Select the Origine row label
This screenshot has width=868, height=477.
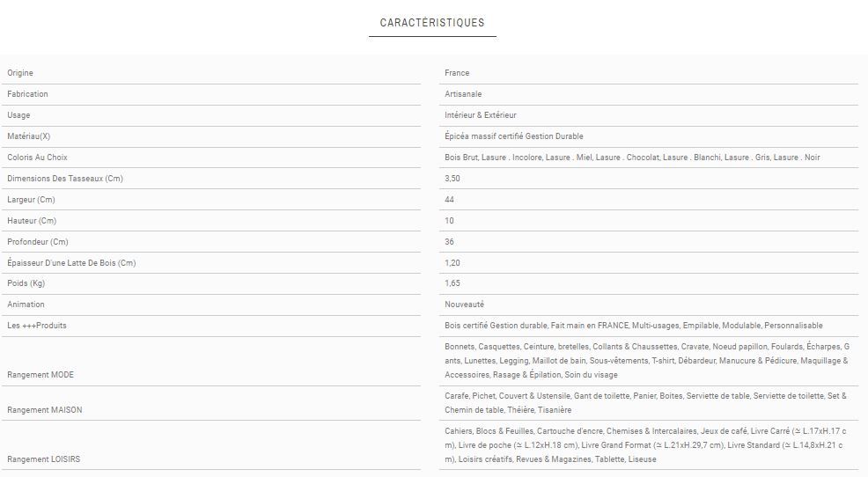tap(20, 73)
